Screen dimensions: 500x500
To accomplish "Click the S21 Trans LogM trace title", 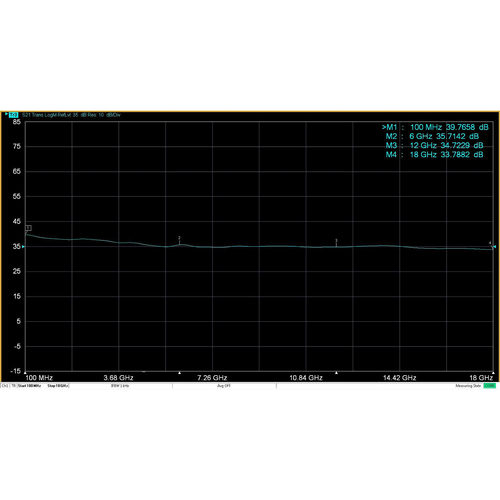I will 71,115.
